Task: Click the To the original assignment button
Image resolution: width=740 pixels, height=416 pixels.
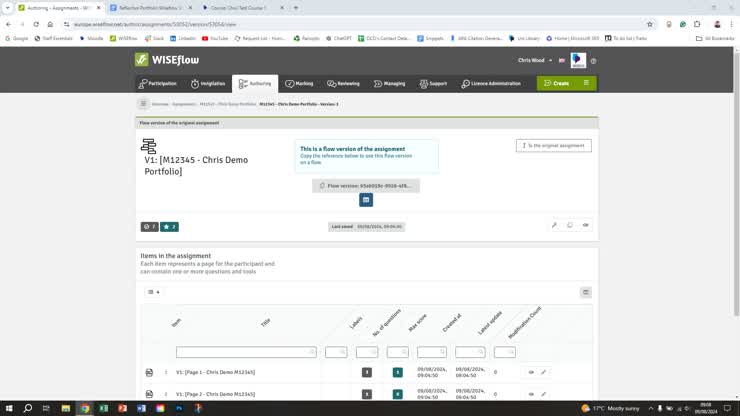Action: [554, 145]
